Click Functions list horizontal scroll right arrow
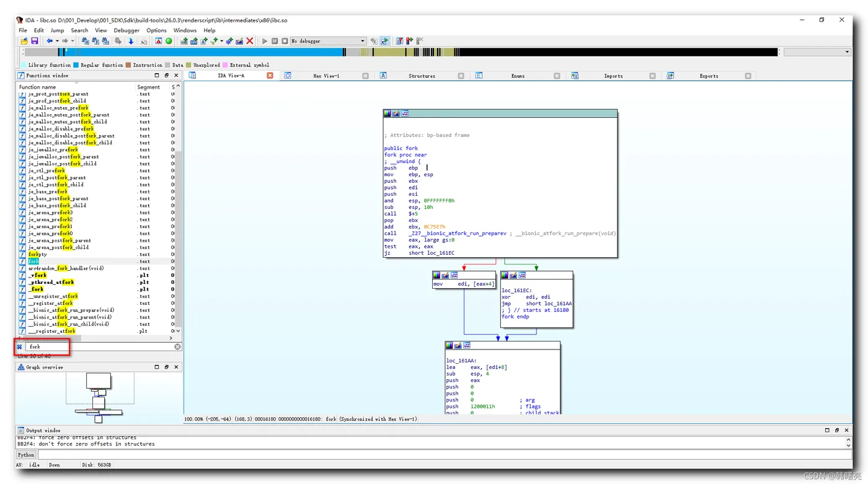 (171, 338)
